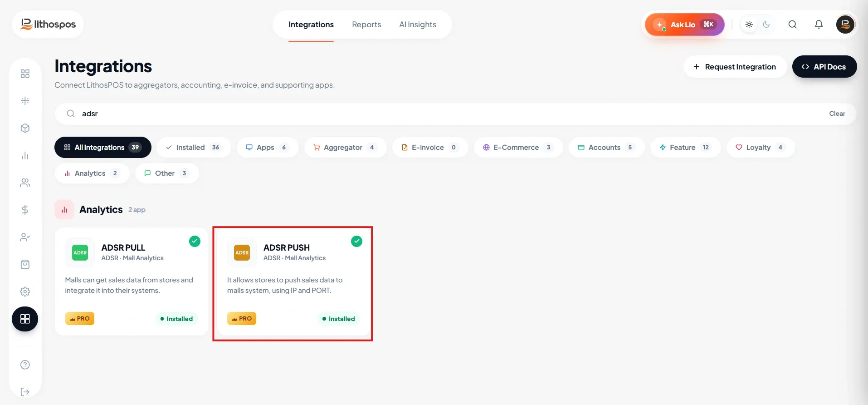868x405 pixels.
Task: Open the sidebar shopping bag icon
Action: click(25, 264)
